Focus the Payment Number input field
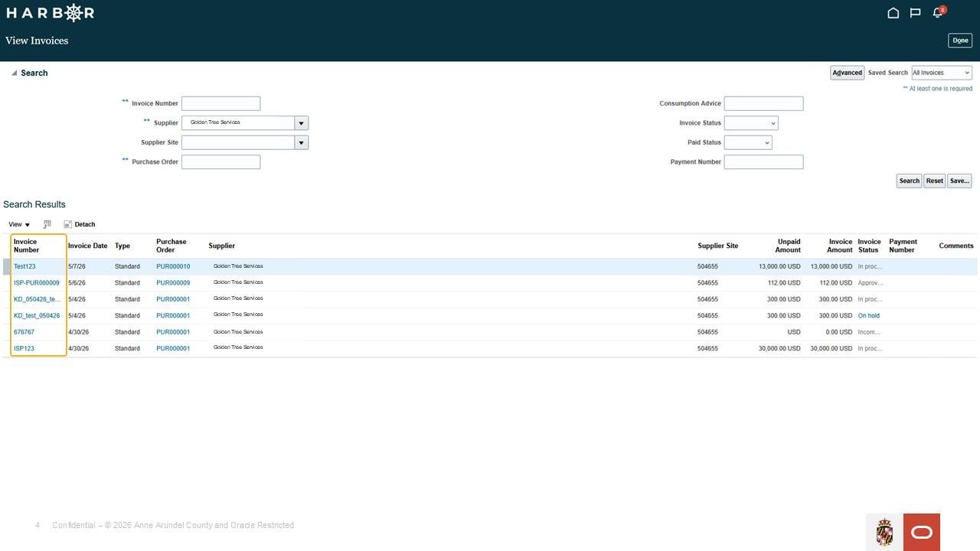The image size is (980, 551). [x=764, y=162]
